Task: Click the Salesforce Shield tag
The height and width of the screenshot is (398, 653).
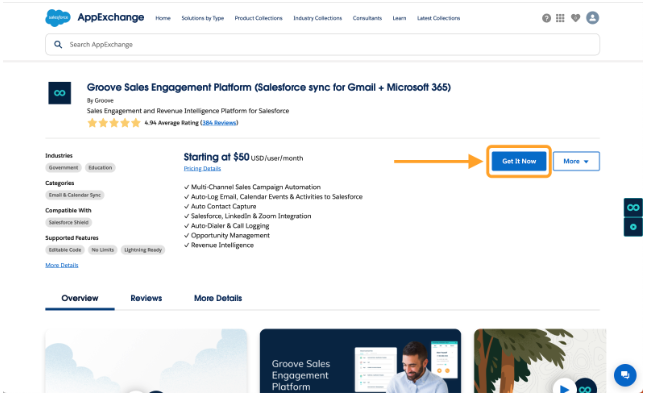Action: tap(69, 223)
